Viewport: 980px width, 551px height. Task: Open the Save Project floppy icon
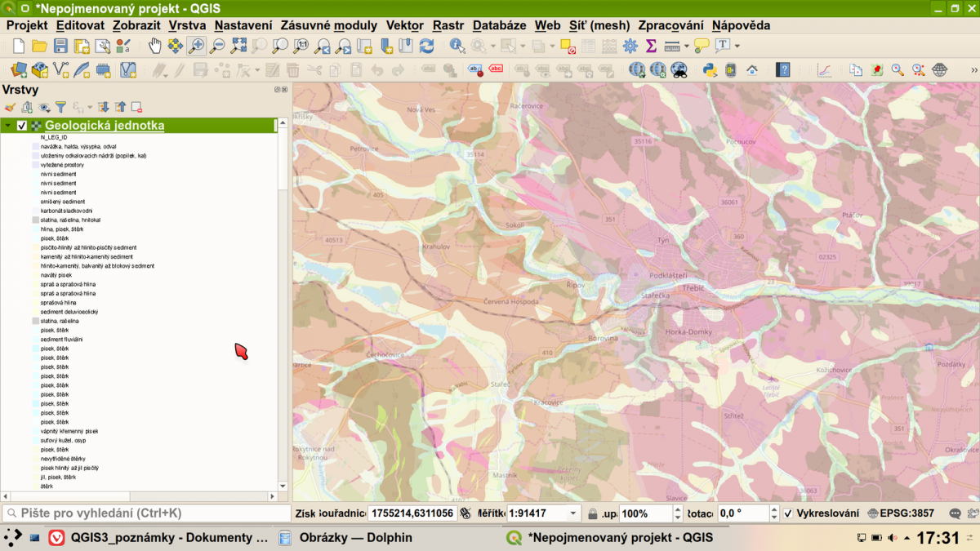(61, 47)
